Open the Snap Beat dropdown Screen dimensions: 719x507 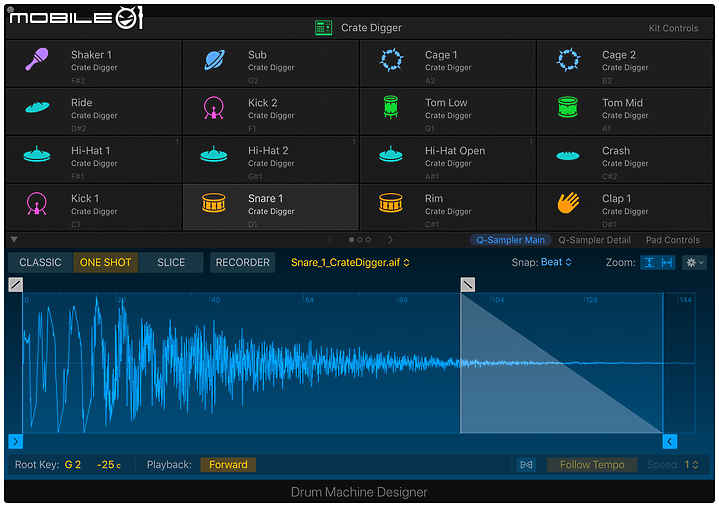click(x=556, y=262)
